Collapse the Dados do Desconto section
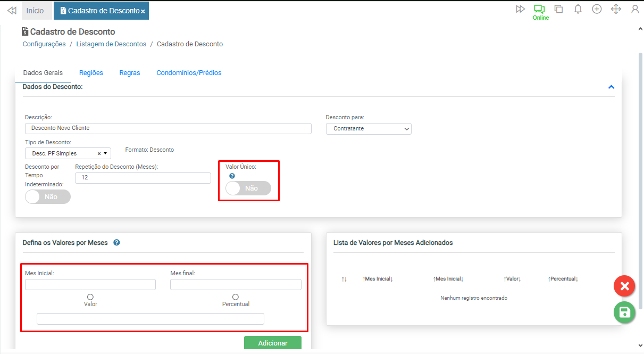The width and height of the screenshot is (644, 354). 611,87
